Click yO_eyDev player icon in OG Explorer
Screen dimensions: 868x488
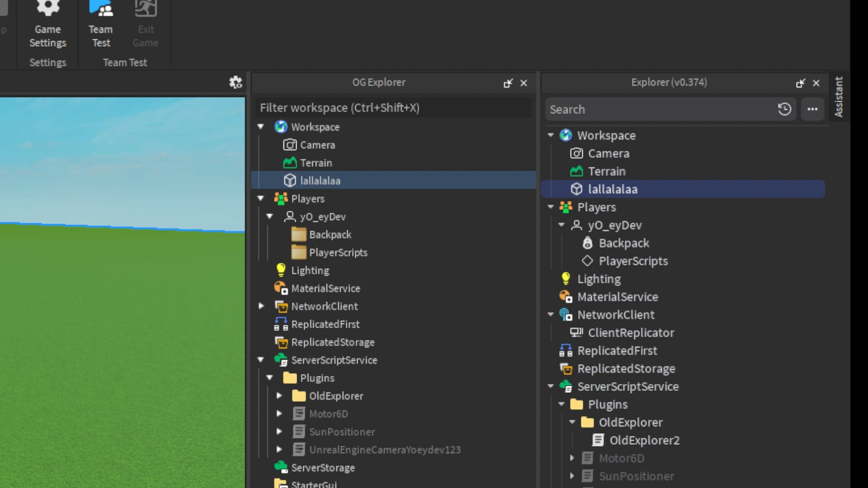coord(290,216)
